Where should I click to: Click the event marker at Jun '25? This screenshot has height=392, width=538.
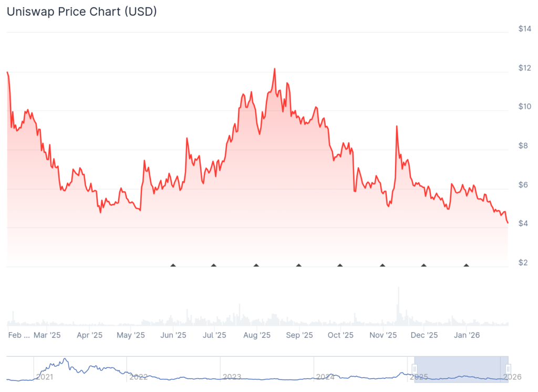click(173, 265)
